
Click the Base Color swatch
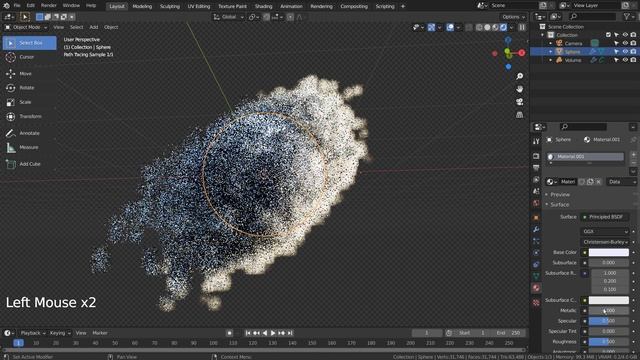609,253
